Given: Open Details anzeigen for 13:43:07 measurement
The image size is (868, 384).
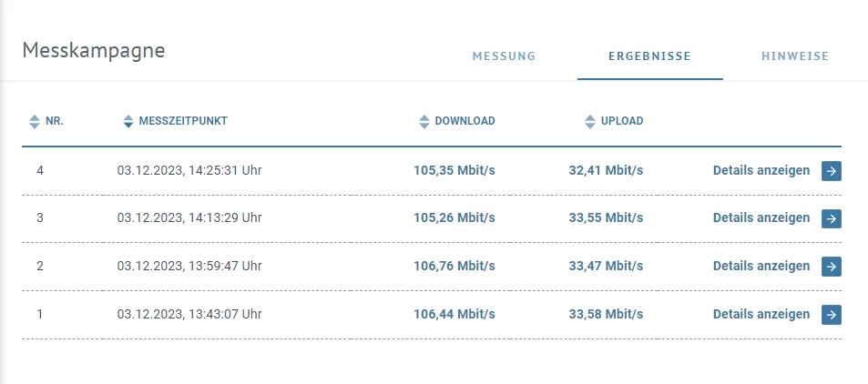Looking at the screenshot, I should coord(761,315).
